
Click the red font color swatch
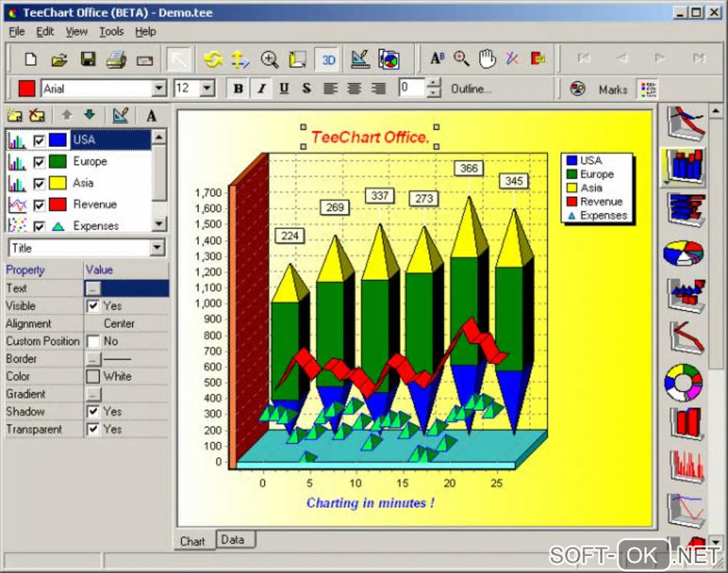click(x=26, y=88)
